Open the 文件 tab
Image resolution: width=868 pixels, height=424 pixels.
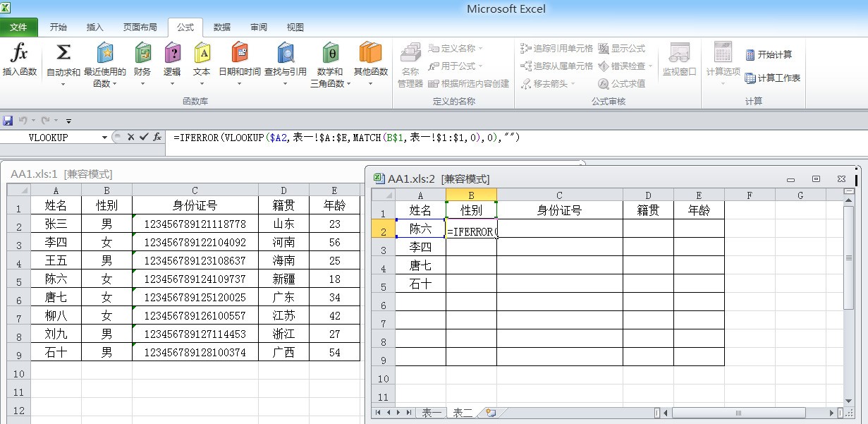[x=19, y=28]
